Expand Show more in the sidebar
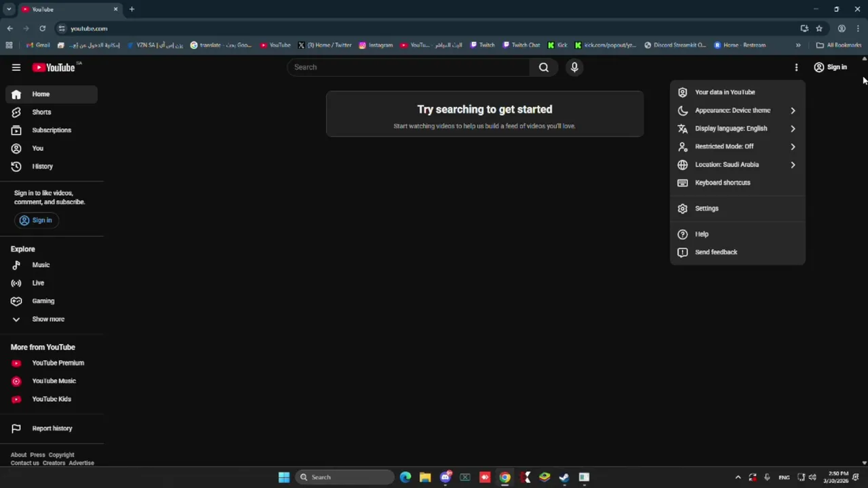The height and width of the screenshot is (488, 868). [x=52, y=319]
